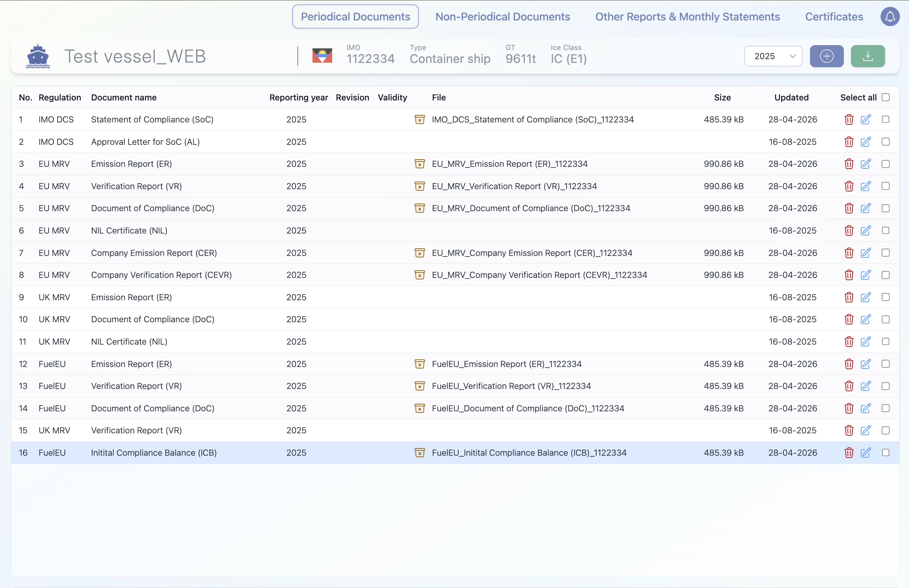Open Other Reports & Monthly Statements tab
The image size is (909, 588).
click(688, 16)
